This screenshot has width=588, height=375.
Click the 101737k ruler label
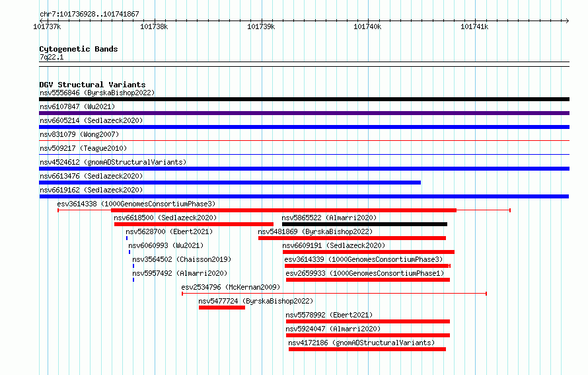(47, 26)
